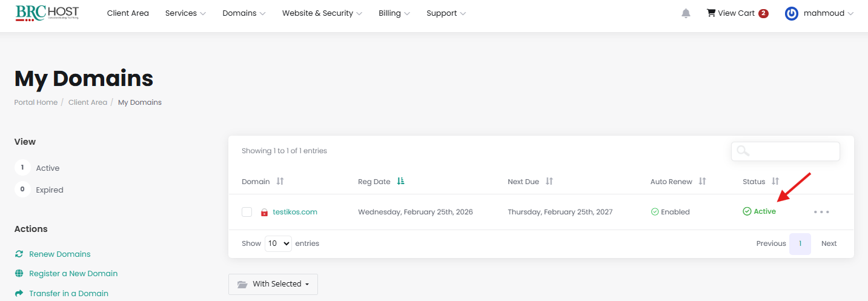Open the Billing menu

(394, 13)
